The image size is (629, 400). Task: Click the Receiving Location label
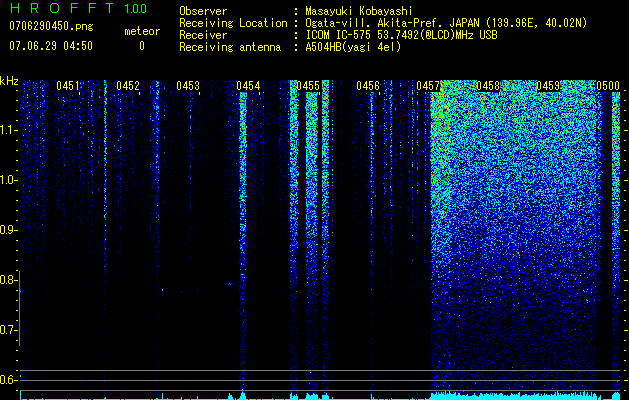233,23
